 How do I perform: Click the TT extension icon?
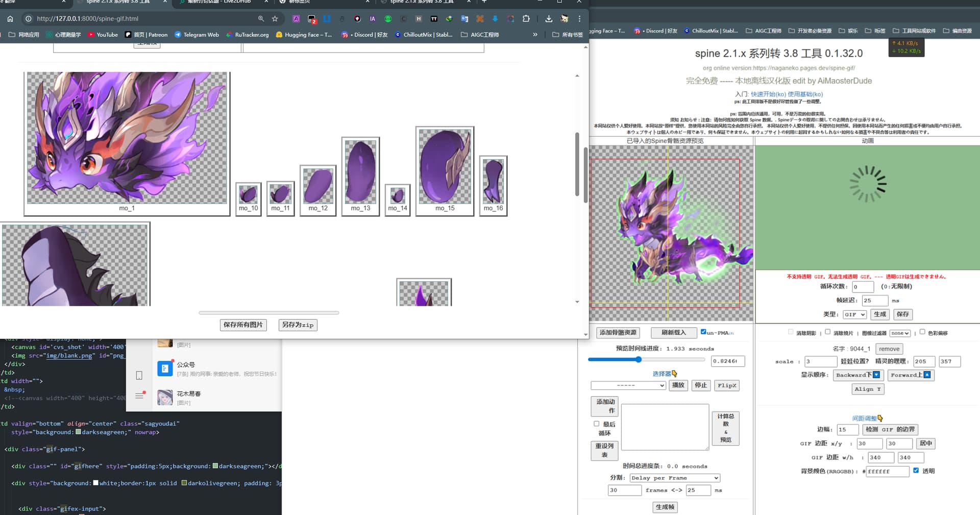pos(434,19)
